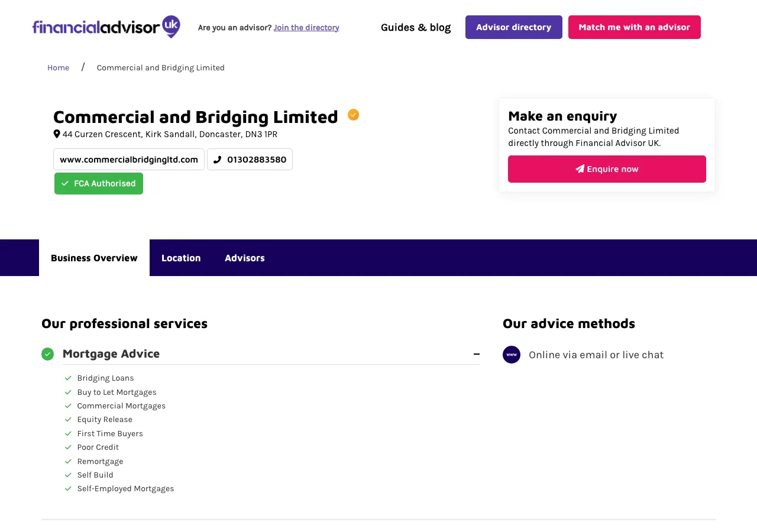Image resolution: width=757 pixels, height=532 pixels.
Task: Click the Match me with an advisor button
Action: click(634, 27)
